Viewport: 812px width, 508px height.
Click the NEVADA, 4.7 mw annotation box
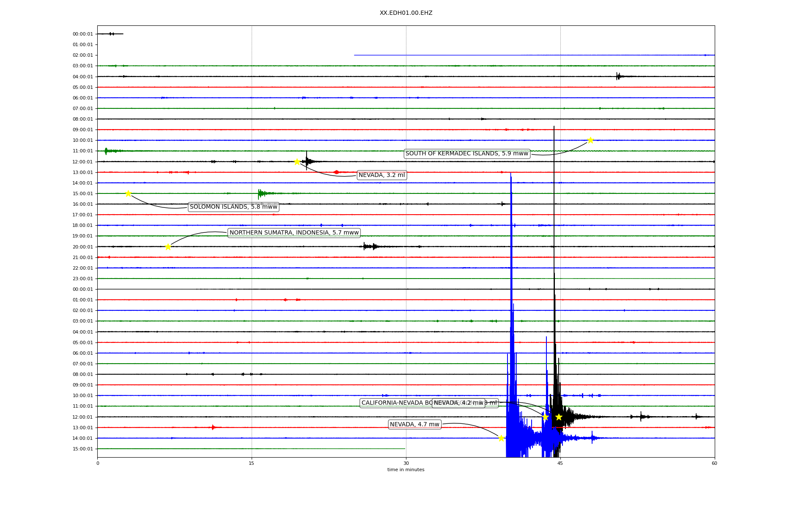(414, 425)
